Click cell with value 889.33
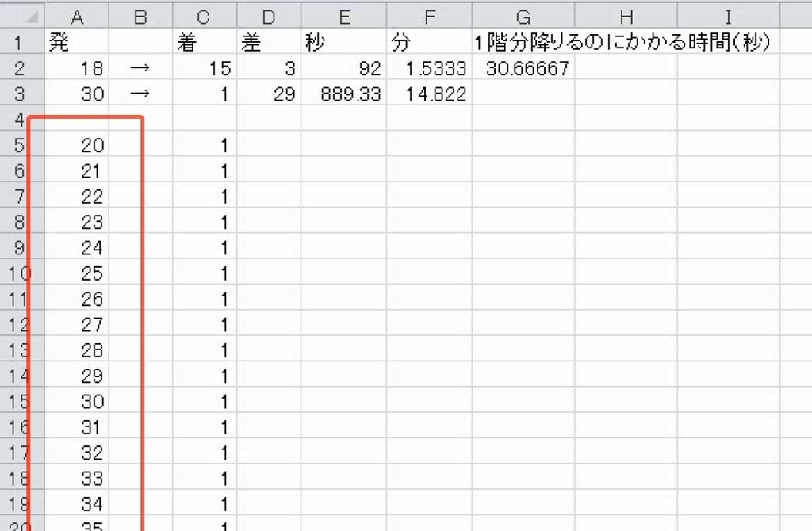 (x=344, y=94)
